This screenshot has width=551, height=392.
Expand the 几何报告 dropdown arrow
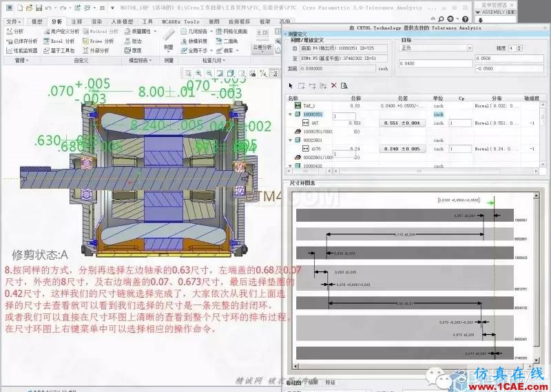pyautogui.click(x=212, y=31)
